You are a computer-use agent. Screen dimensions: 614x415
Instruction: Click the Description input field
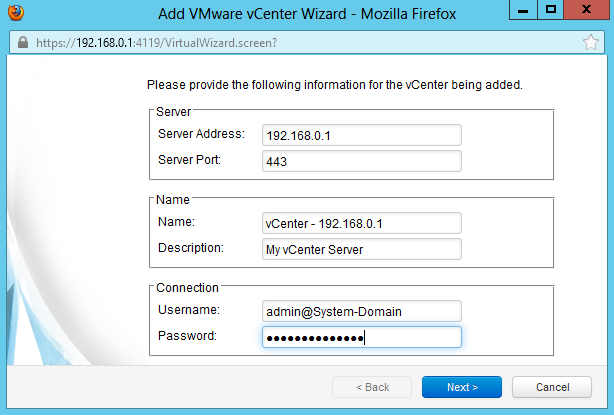pyautogui.click(x=362, y=249)
